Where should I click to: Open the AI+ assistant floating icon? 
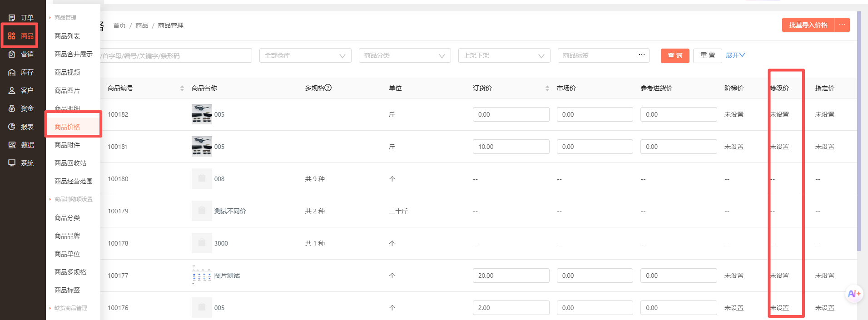pos(854,294)
